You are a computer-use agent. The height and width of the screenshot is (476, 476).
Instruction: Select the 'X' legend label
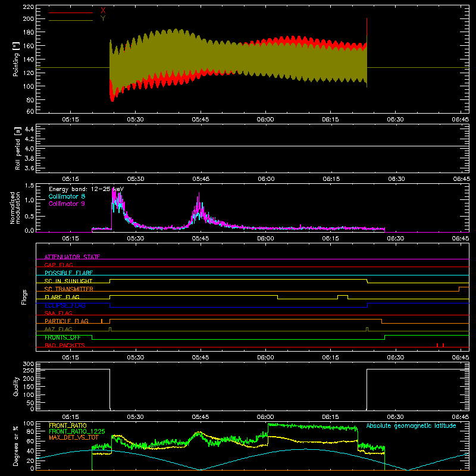tap(103, 10)
